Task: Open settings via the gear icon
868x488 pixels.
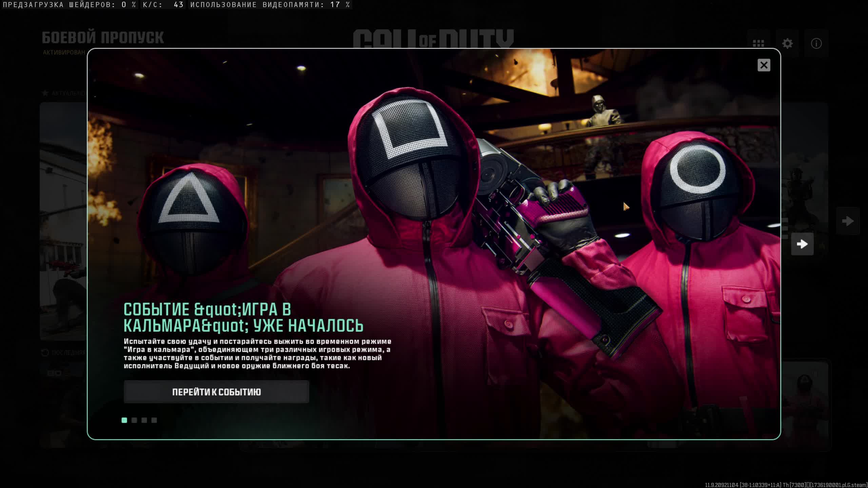Action: coord(787,44)
